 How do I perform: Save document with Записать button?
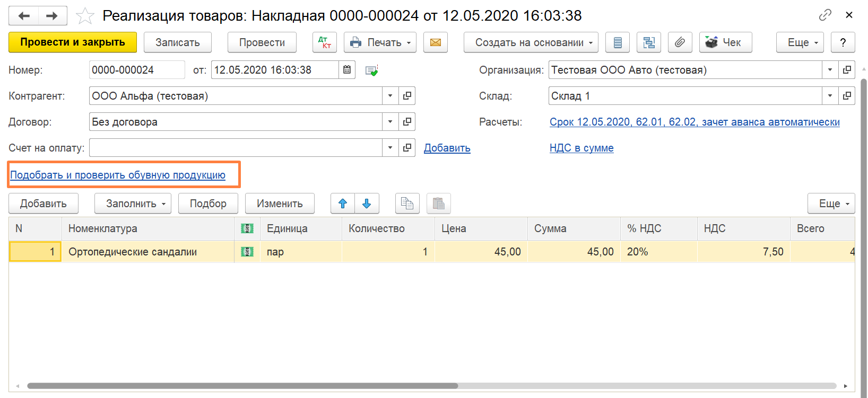(178, 42)
